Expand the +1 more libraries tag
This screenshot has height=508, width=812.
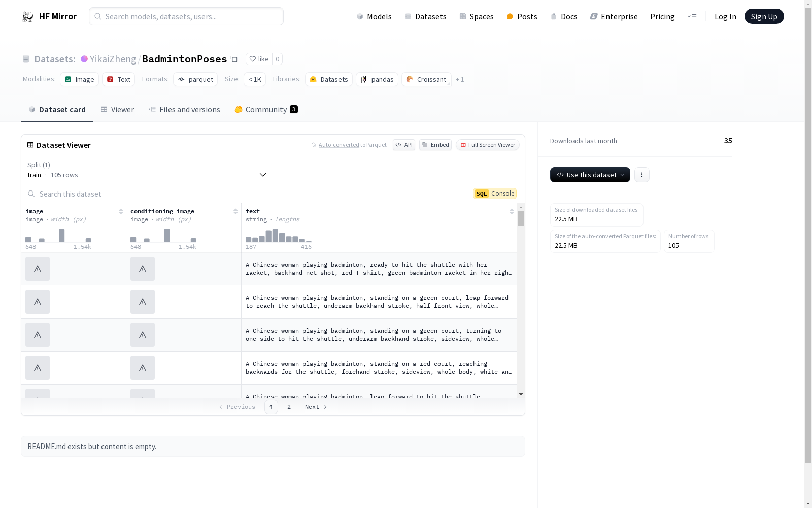coord(459,79)
